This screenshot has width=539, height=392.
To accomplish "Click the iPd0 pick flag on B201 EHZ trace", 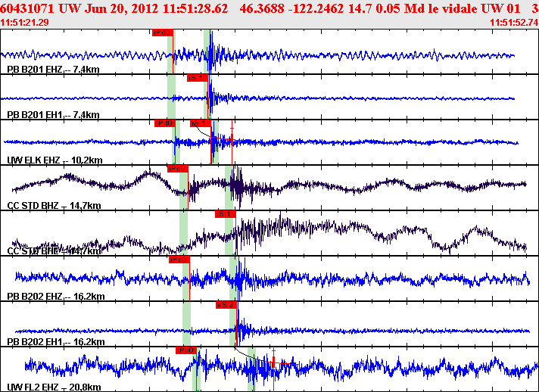I will point(163,33).
